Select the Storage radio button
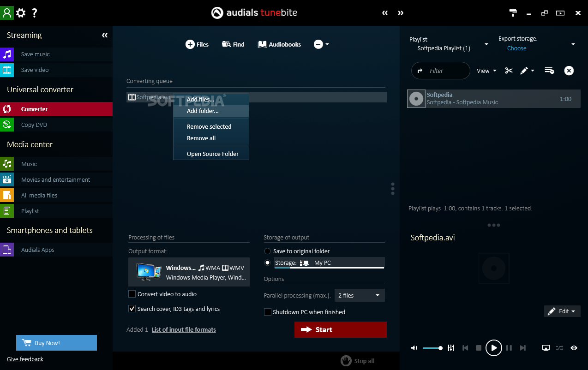The height and width of the screenshot is (370, 588). point(267,263)
